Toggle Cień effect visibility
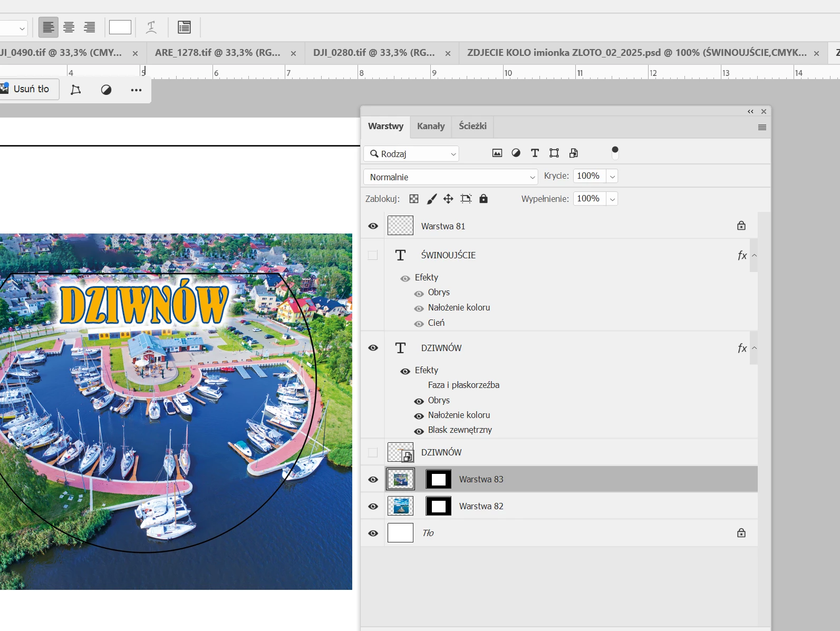 click(x=419, y=324)
